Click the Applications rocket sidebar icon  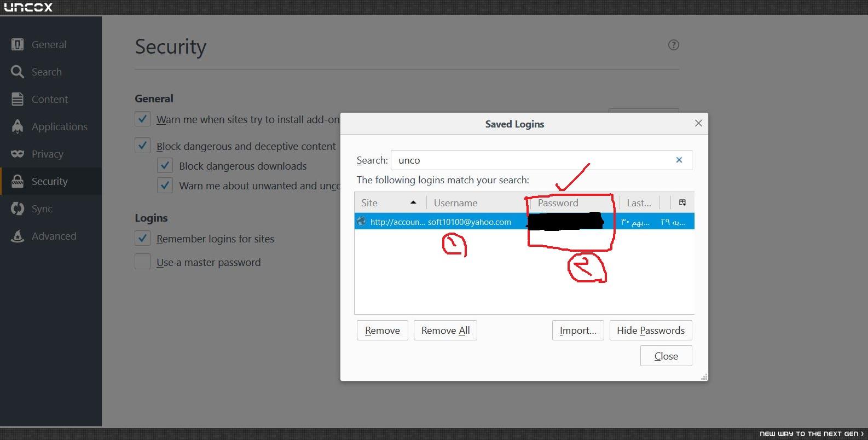click(18, 126)
